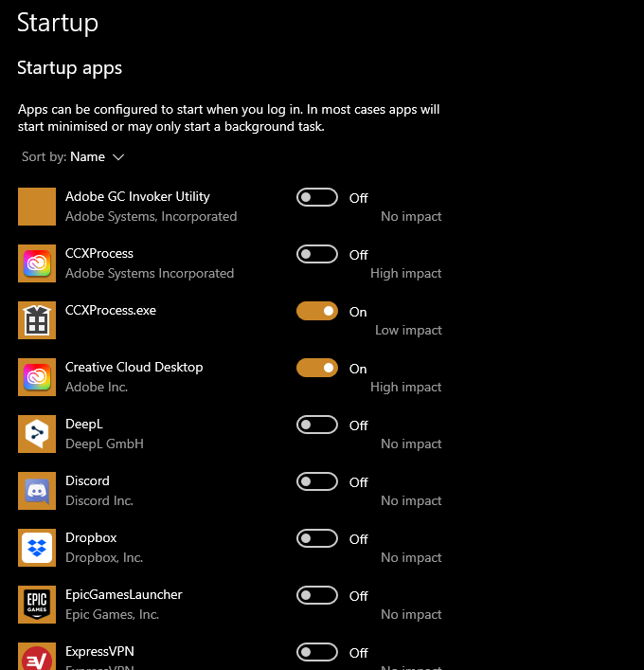
Task: Turn on Dropbox startup toggle
Action: click(317, 538)
